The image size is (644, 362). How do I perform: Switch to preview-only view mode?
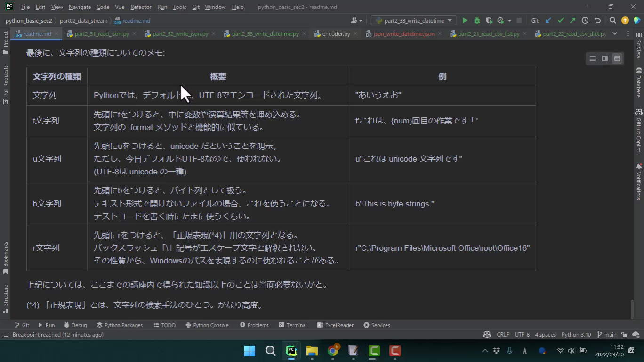point(617,58)
